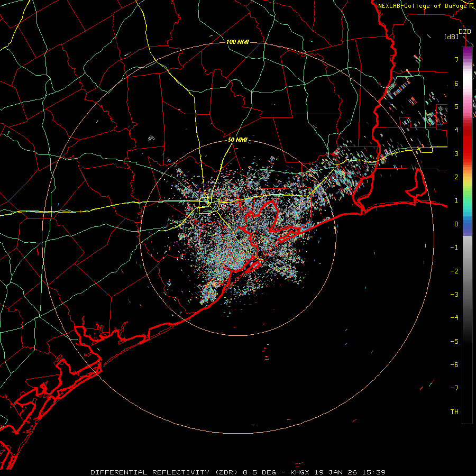Click the -4 dB value on color scale
The image size is (476, 476).
(x=454, y=318)
